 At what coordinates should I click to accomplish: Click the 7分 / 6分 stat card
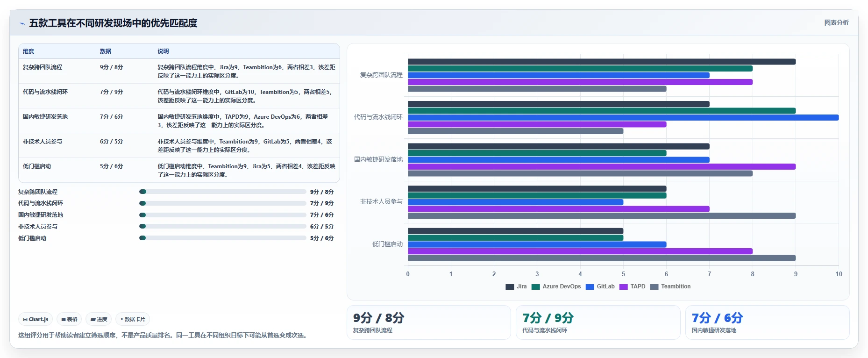click(767, 322)
